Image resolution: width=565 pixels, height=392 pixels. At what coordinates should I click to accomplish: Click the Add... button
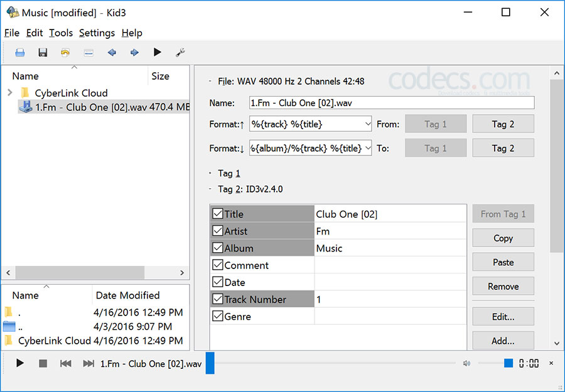(x=503, y=341)
